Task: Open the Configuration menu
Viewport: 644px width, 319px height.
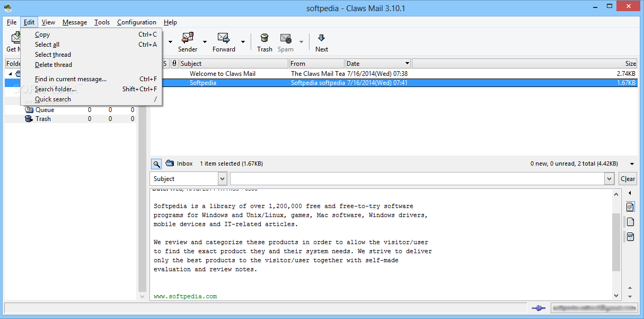Action: 137,22
